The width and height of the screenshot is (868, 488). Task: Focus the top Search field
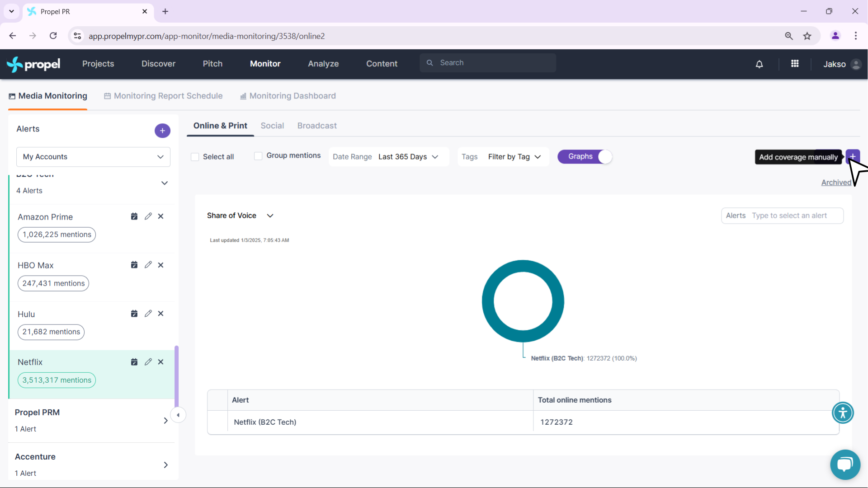coord(488,63)
